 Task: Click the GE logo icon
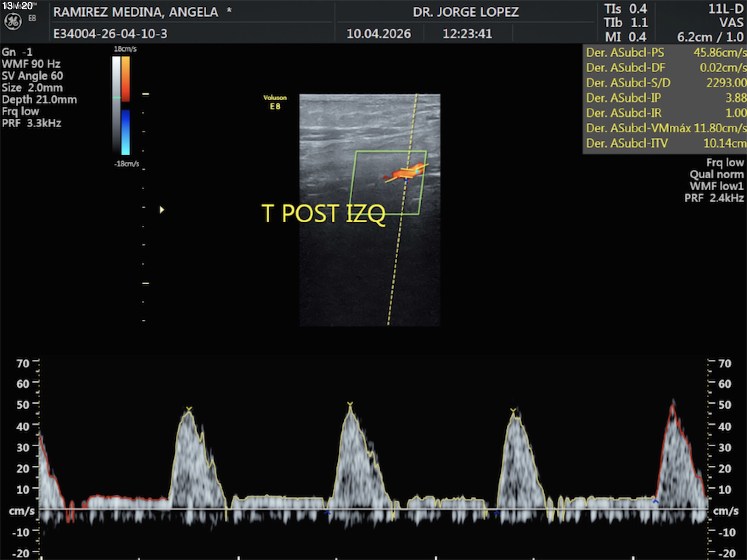point(13,22)
